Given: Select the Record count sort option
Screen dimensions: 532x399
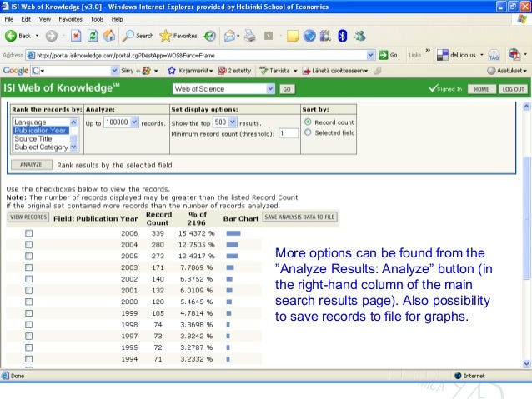Looking at the screenshot, I should (308, 122).
